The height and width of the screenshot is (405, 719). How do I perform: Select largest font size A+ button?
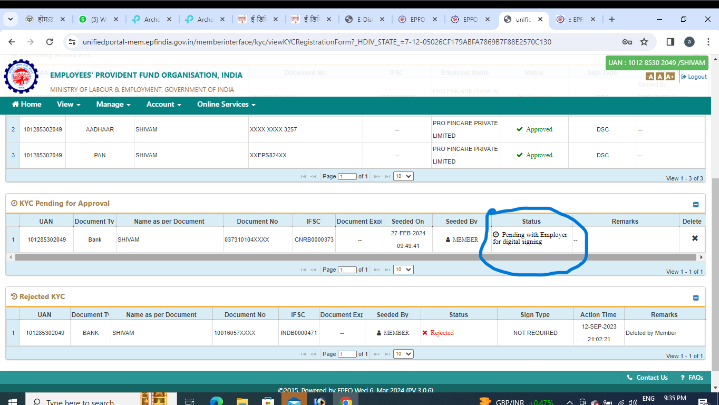tap(670, 77)
